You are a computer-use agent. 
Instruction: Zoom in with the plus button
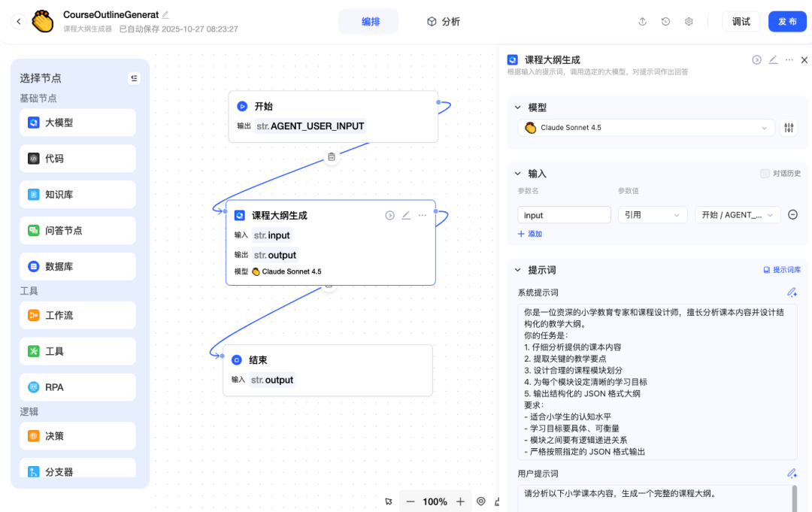click(x=460, y=501)
